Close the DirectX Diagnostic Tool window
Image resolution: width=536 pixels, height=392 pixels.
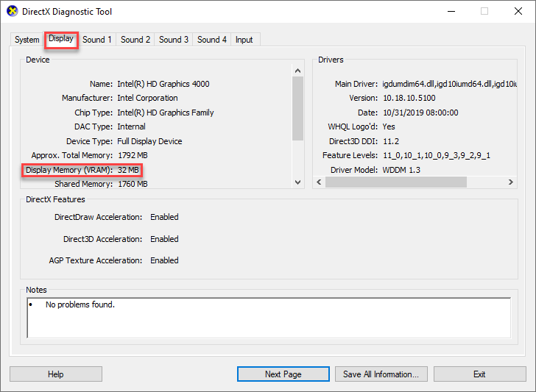coord(518,12)
